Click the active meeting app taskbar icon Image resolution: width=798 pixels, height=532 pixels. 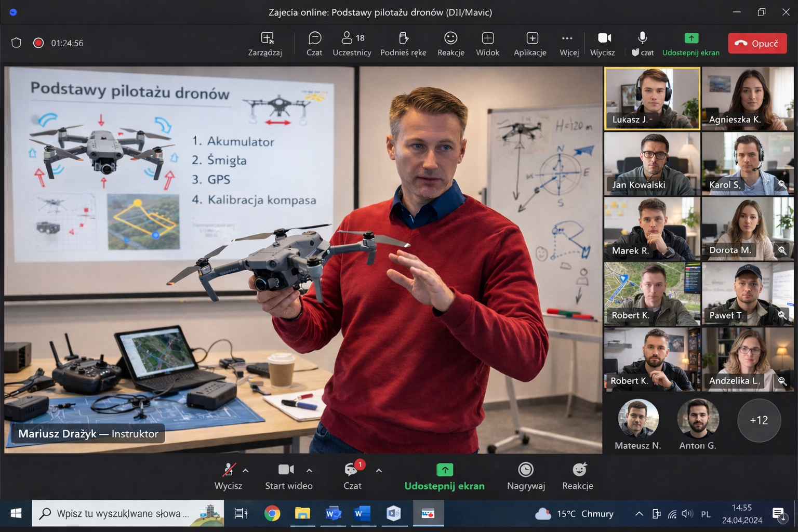[428, 513]
